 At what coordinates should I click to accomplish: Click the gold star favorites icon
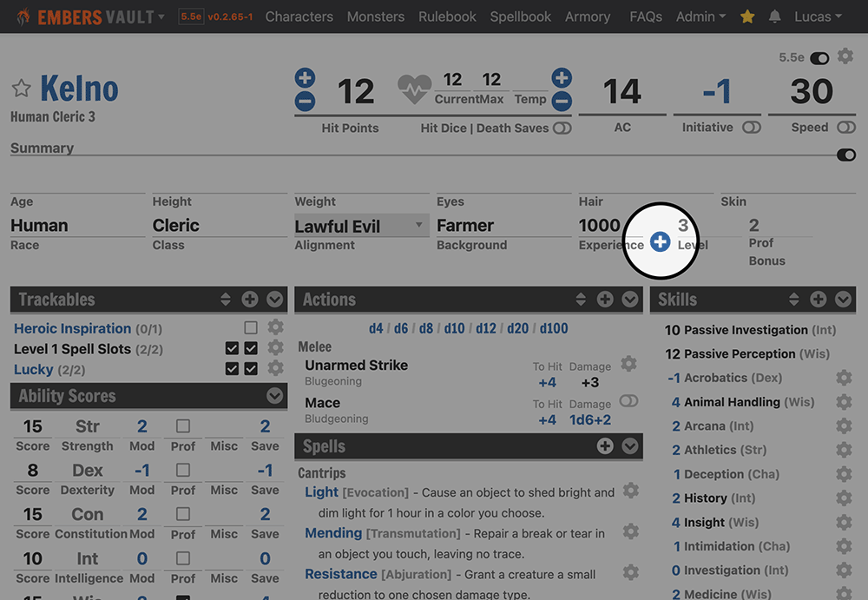tap(747, 16)
